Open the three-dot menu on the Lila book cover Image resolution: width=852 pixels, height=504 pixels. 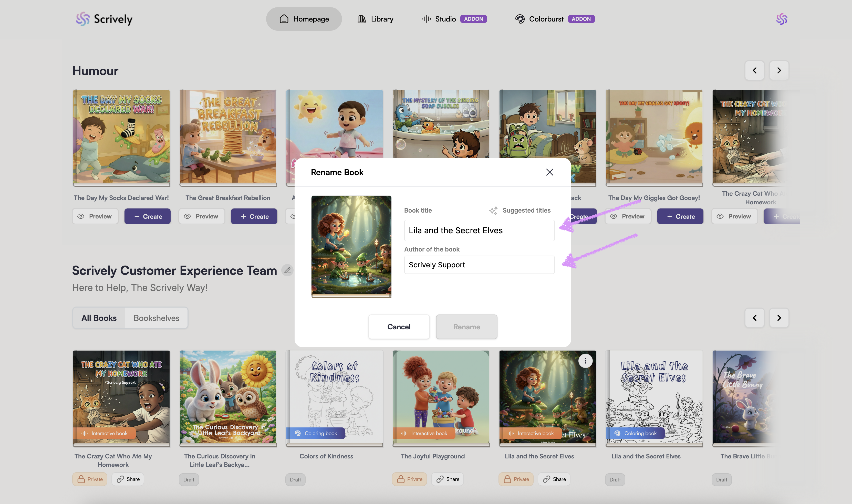pos(585,361)
